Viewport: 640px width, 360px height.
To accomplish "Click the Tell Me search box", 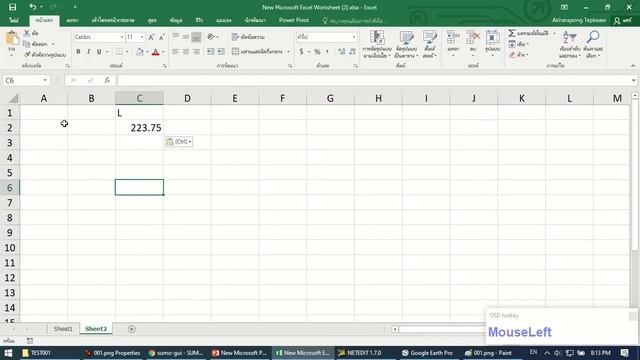I will click(353, 20).
